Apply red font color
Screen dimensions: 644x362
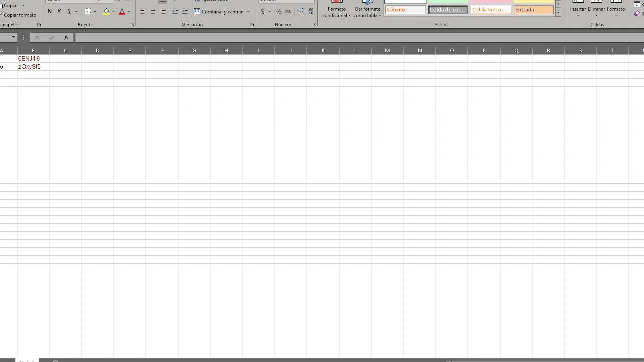point(122,11)
